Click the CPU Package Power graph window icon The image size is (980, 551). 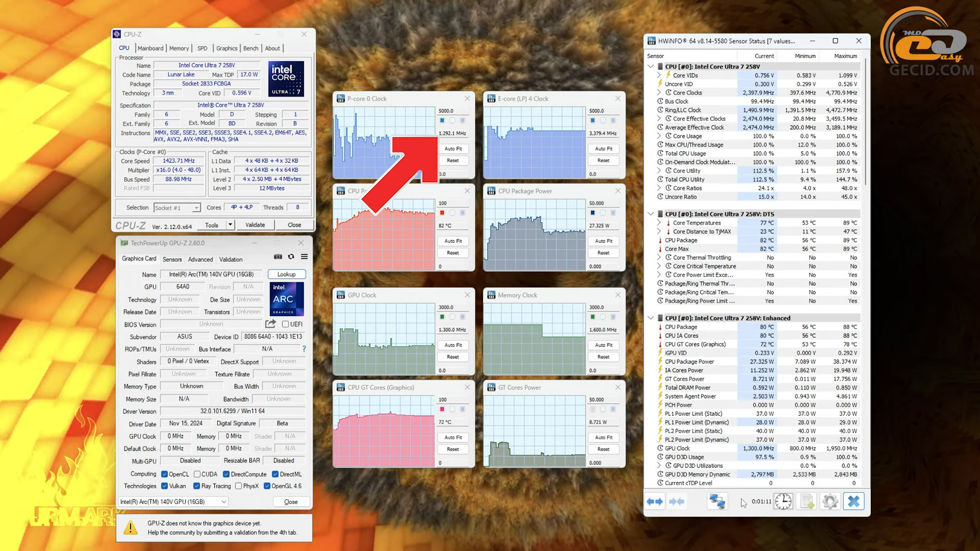492,191
